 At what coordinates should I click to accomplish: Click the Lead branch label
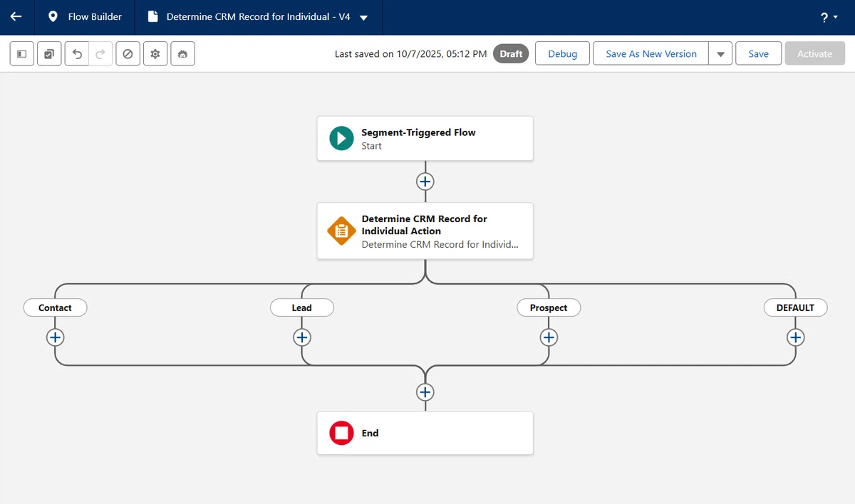(x=301, y=308)
